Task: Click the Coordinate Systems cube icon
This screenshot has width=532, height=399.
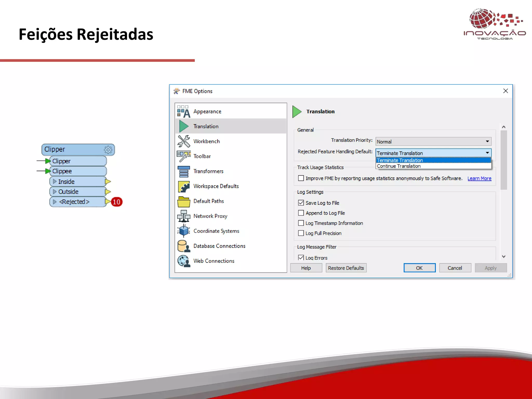Action: (184, 231)
